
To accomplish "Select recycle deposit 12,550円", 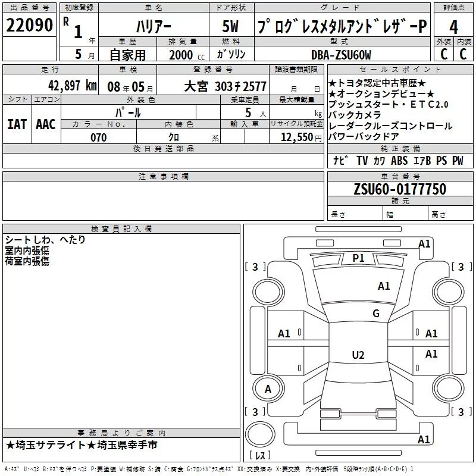I will click(301, 137).
